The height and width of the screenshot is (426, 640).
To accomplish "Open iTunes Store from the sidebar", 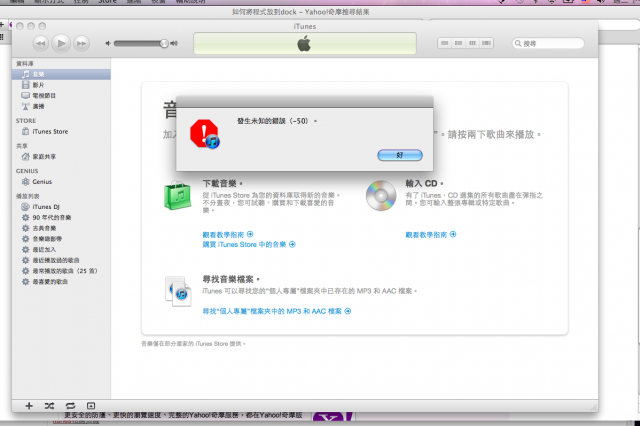I will (61, 131).
